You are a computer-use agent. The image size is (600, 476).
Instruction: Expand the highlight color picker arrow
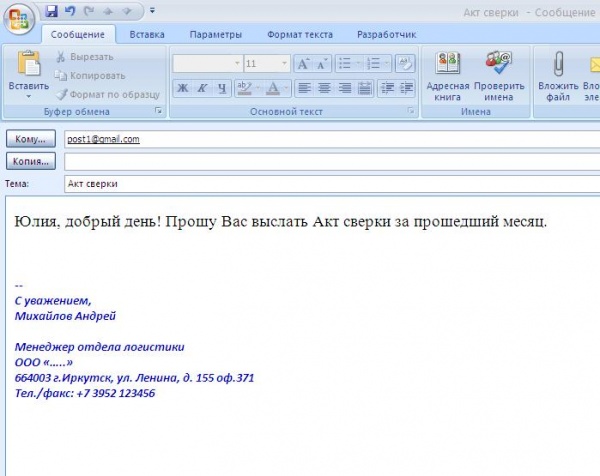tap(258, 88)
